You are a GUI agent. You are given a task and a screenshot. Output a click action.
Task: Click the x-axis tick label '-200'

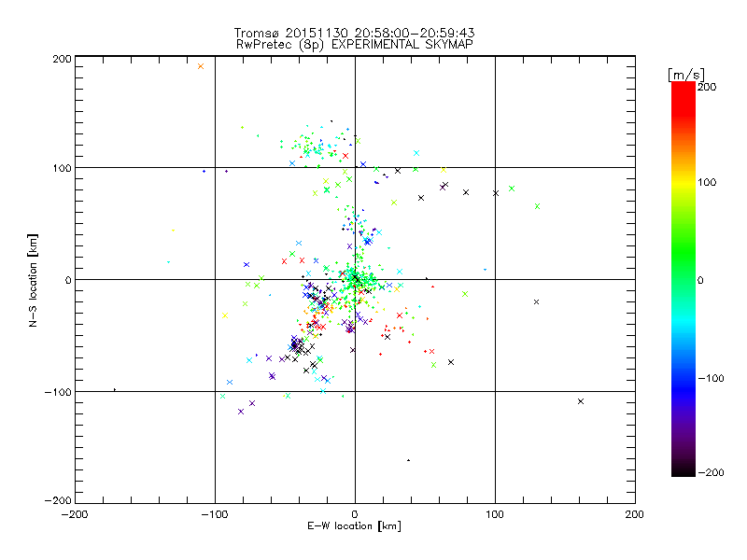pos(75,514)
